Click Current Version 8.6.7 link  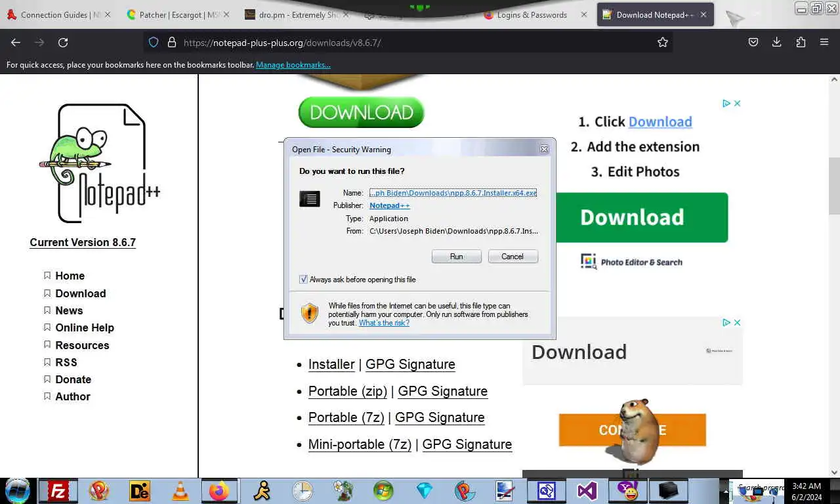point(83,242)
